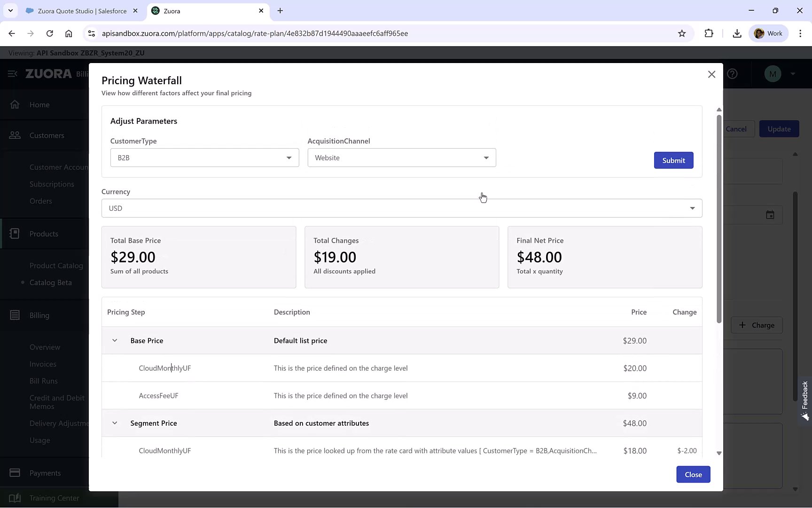Open the Products sidebar icon
This screenshot has width=812, height=508.
(x=16, y=233)
